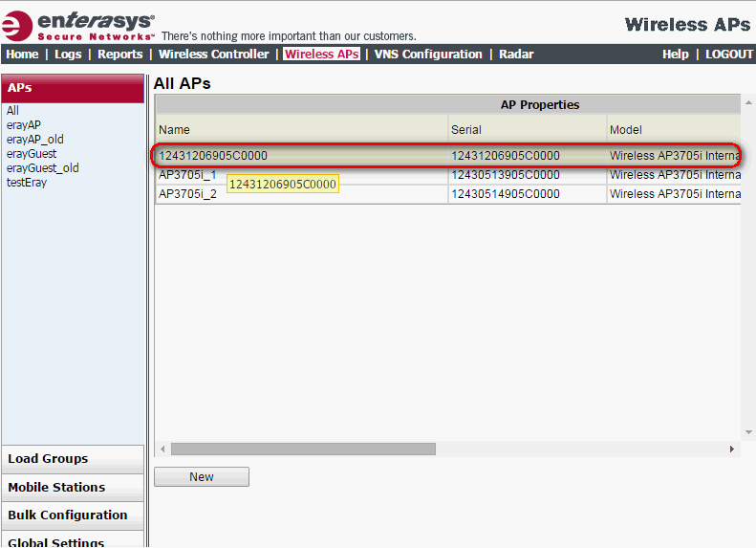756x548 pixels.
Task: Open the Help link
Action: pos(676,54)
